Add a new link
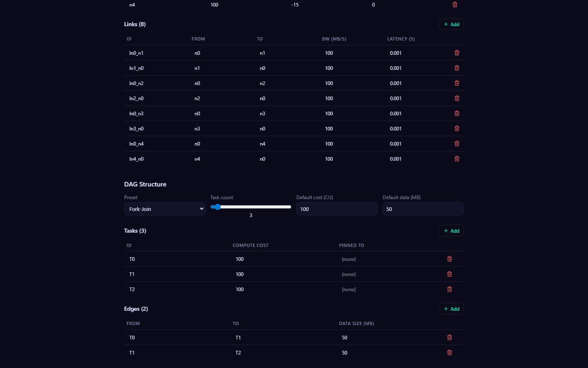 tap(451, 25)
